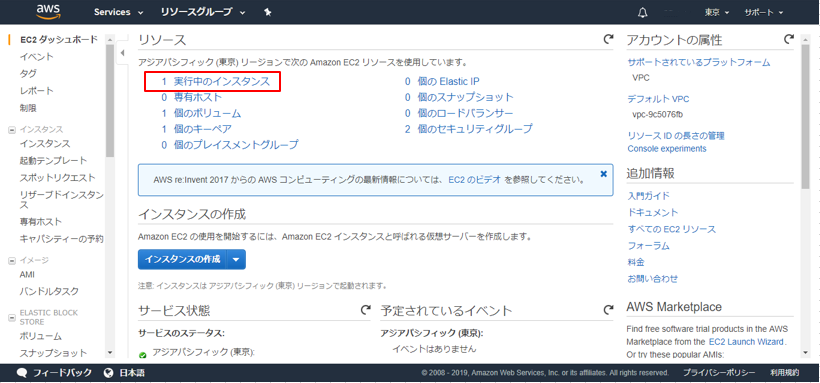
Task: Open デフォルト VPC link
Action: coord(658,99)
